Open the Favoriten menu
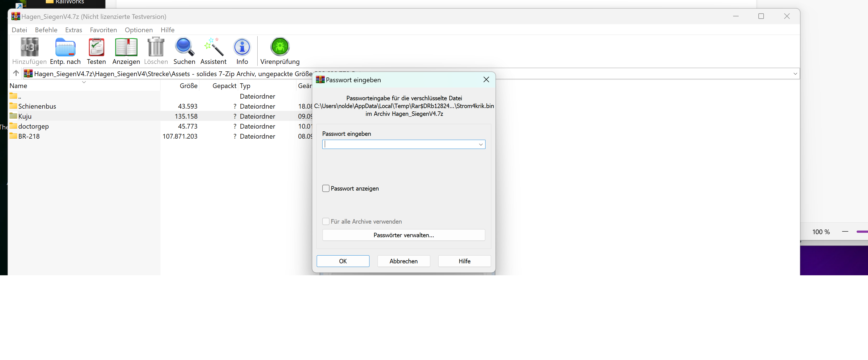This screenshot has width=868, height=360. coord(104,30)
